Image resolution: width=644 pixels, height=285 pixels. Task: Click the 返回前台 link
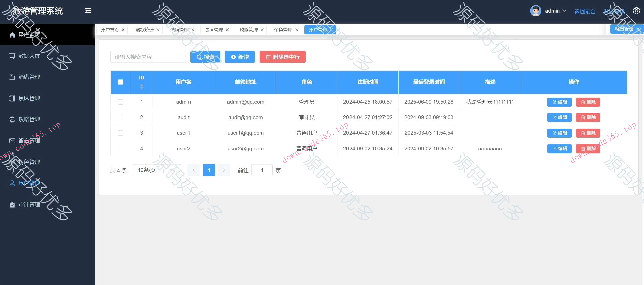[585, 11]
